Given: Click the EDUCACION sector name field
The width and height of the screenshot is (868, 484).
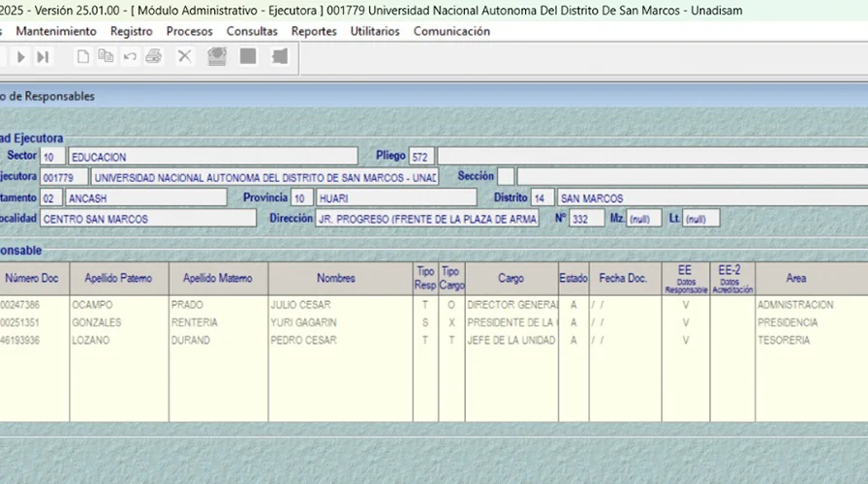Looking at the screenshot, I should pyautogui.click(x=213, y=157).
